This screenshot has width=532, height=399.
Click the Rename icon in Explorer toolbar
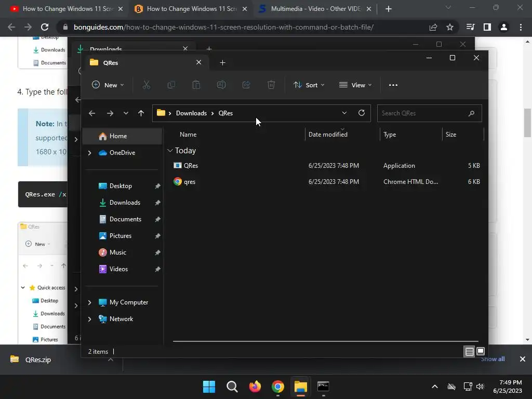tap(221, 85)
